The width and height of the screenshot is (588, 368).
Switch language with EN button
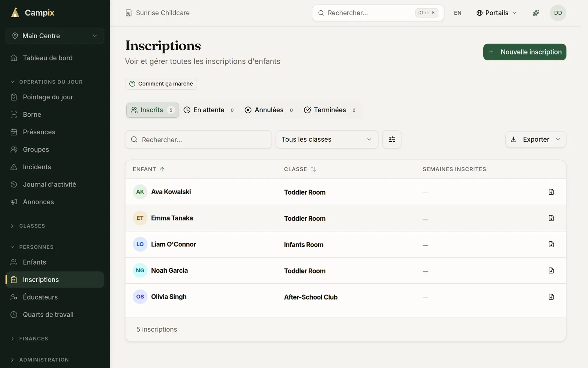pyautogui.click(x=458, y=13)
